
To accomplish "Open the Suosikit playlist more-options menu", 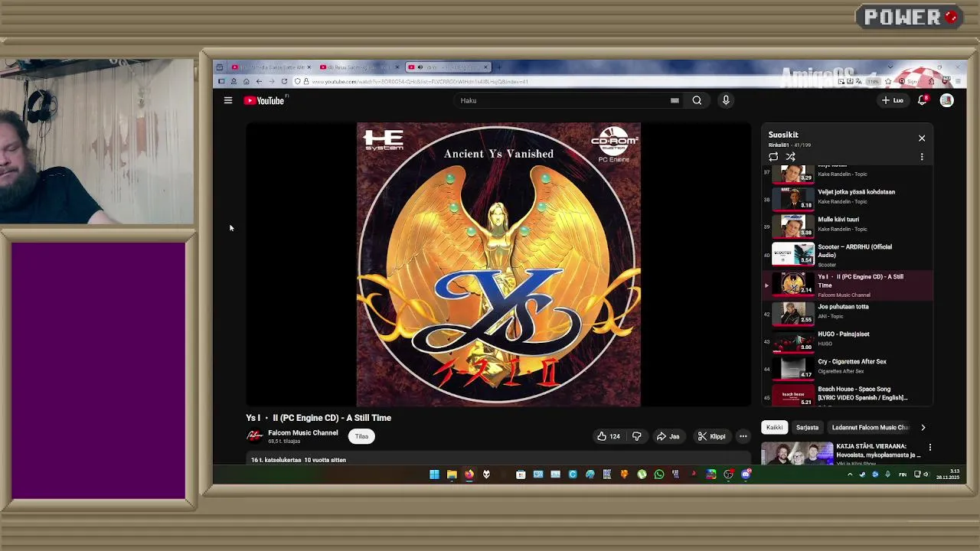I will (x=922, y=157).
